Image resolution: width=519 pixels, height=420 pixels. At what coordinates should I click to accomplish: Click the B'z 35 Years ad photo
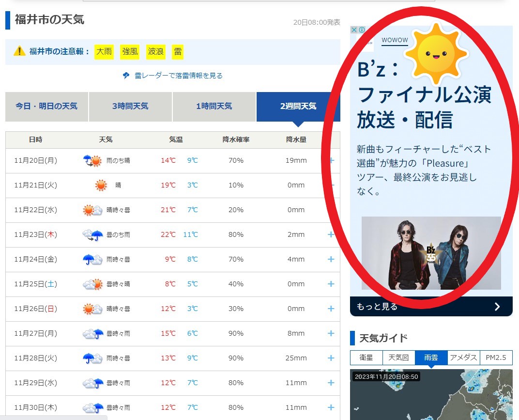[x=431, y=253]
